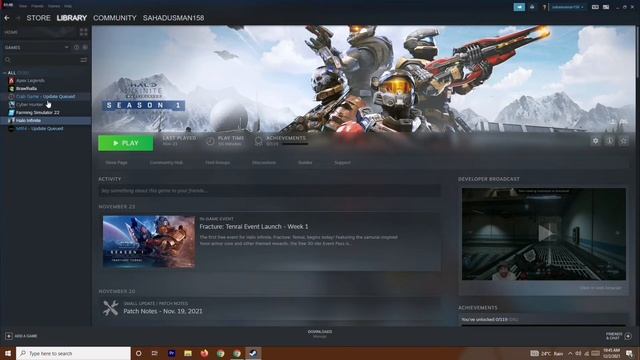The image size is (640, 360).
Task: Open the Halo Infinite Store Page link
Action: (116, 162)
